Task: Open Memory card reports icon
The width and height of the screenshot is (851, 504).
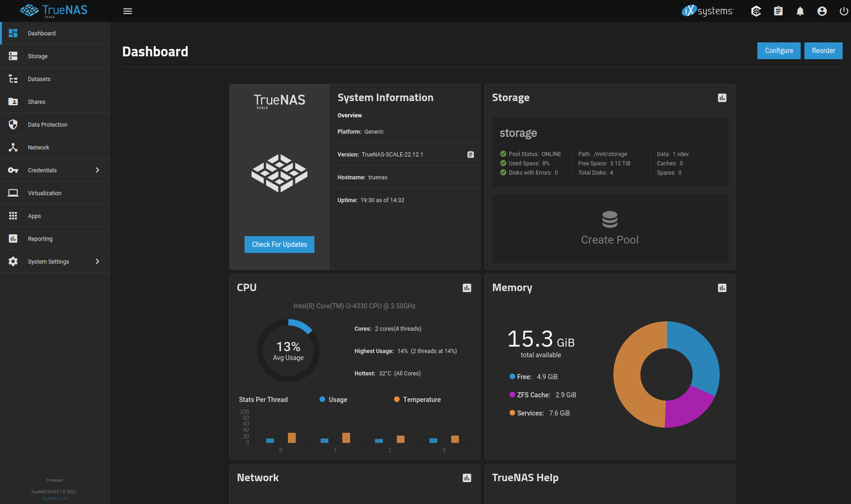Action: tap(722, 288)
